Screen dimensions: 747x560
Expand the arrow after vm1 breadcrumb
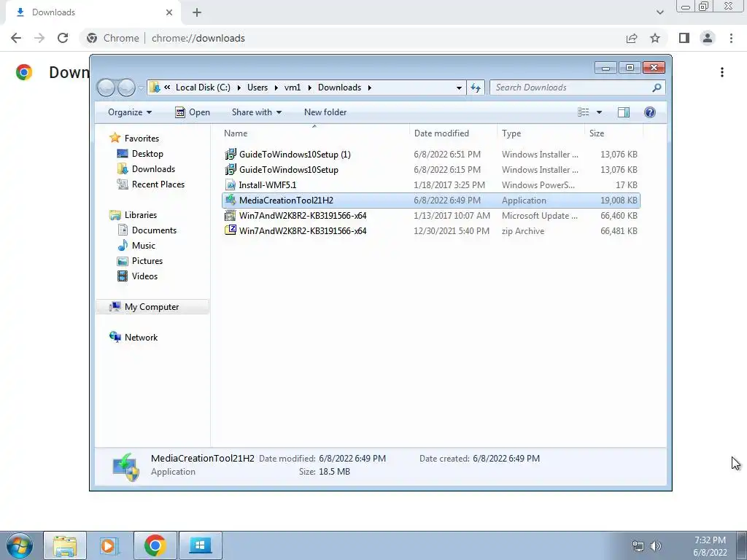(x=309, y=87)
